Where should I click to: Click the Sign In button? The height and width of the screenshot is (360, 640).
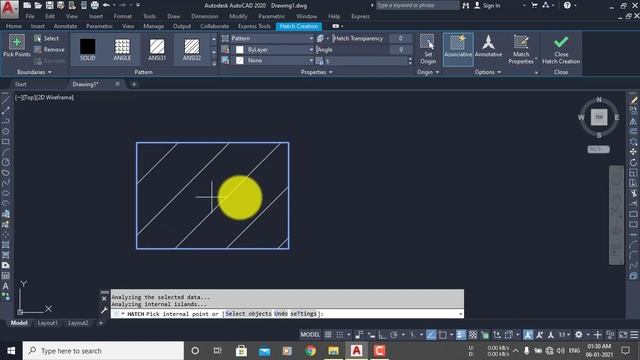487,5
